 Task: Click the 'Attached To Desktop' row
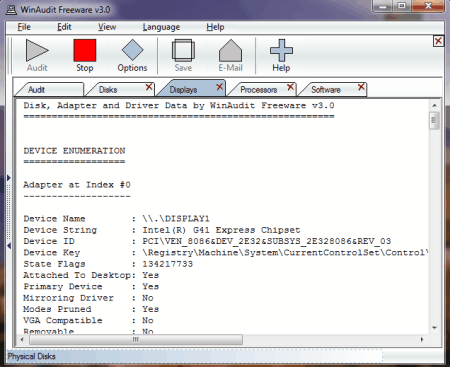coord(91,275)
